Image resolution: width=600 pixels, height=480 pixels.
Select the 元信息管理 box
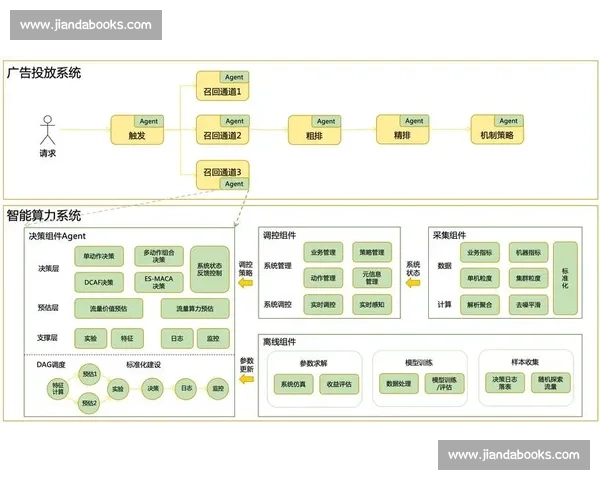(x=372, y=278)
